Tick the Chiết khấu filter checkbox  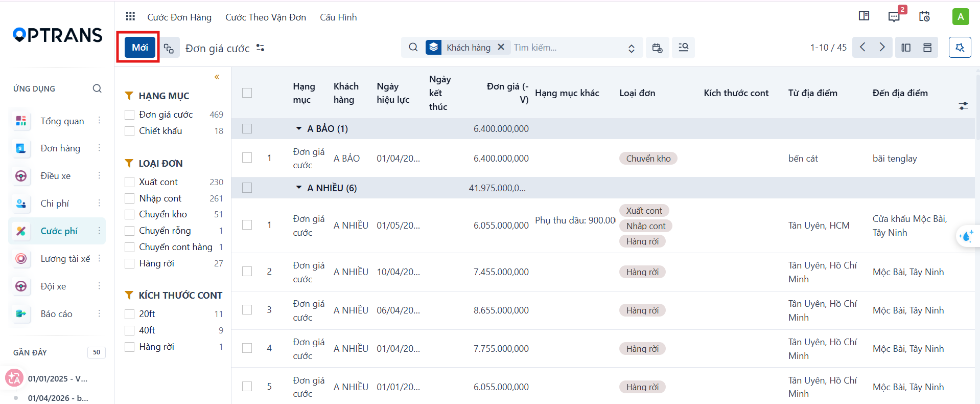click(x=130, y=131)
